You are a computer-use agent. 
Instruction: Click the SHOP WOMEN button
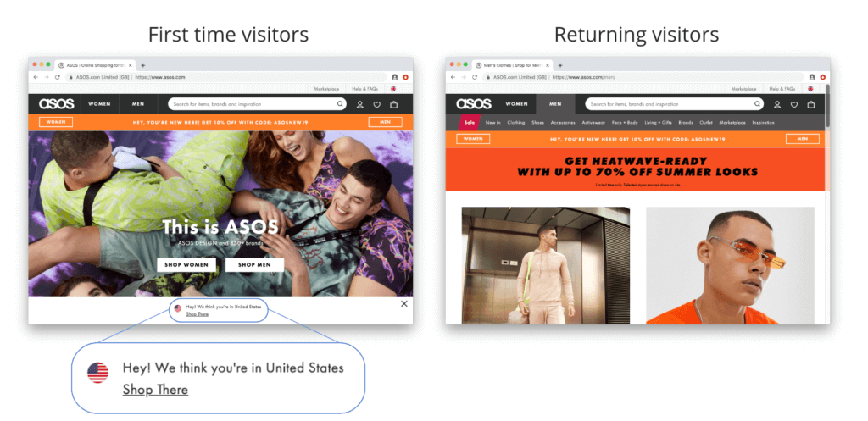(x=186, y=264)
